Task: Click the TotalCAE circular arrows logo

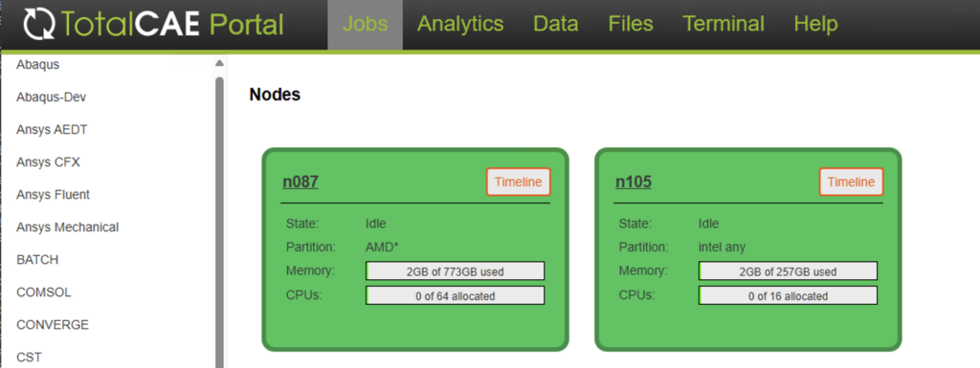Action: coord(40,24)
